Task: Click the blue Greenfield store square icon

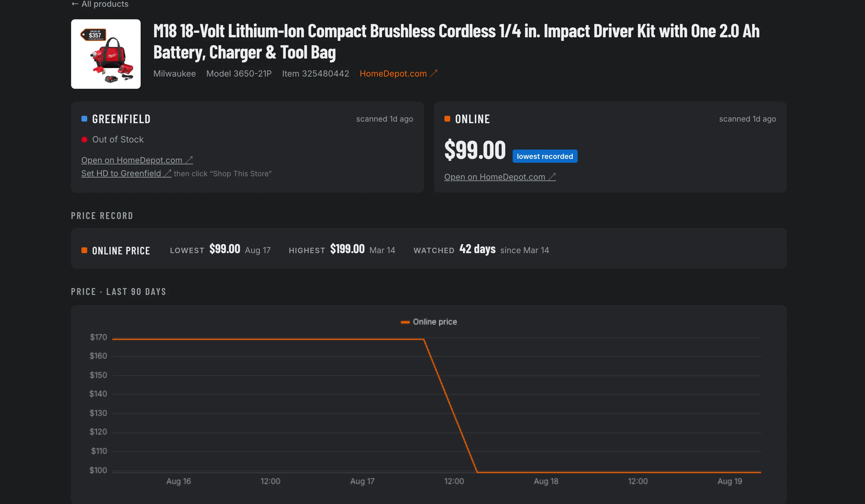Action: [x=84, y=119]
